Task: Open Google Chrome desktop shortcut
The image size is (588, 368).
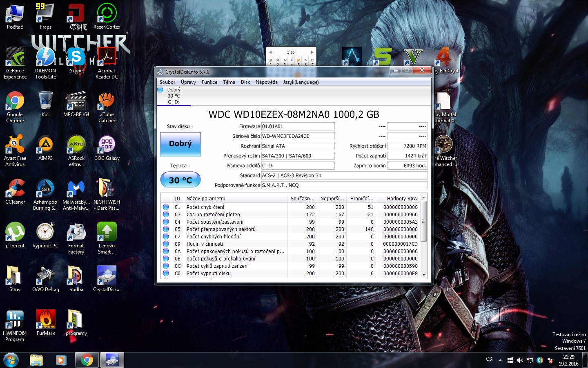Action: 15,107
